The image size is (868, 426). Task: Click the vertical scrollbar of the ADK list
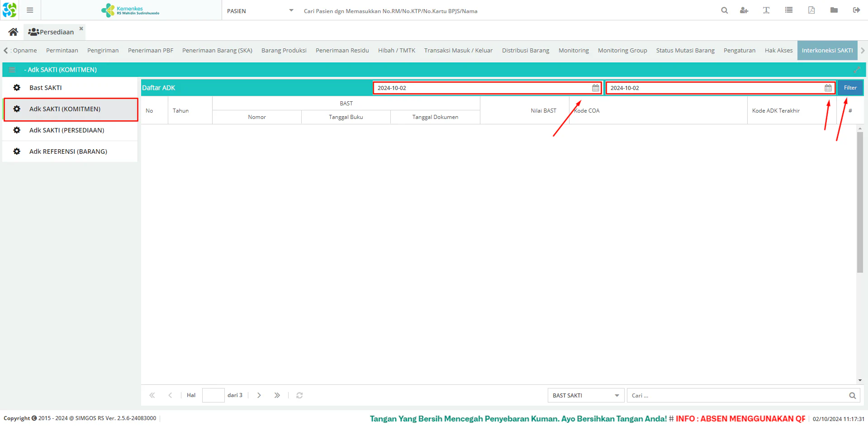pyautogui.click(x=860, y=203)
